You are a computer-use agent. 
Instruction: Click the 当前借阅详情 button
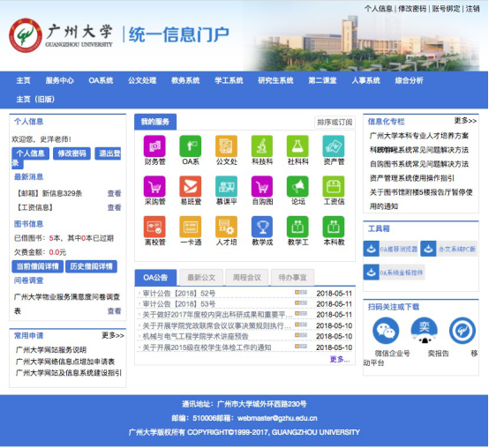tap(37, 266)
